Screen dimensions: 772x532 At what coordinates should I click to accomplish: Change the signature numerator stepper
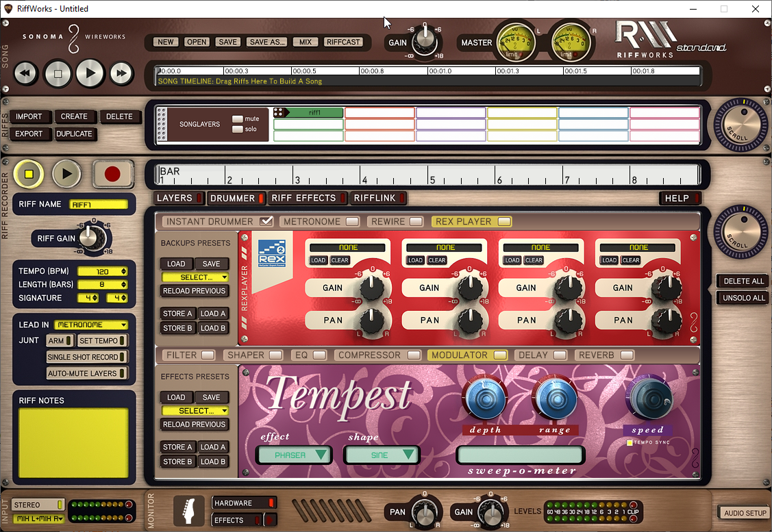(95, 298)
